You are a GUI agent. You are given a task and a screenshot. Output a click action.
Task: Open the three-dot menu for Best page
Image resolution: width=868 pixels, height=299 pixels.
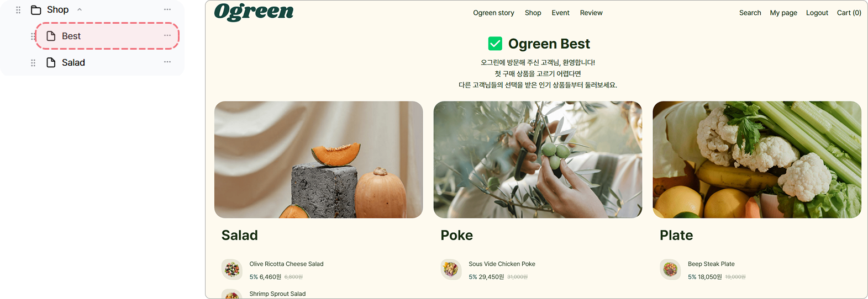coord(167,35)
